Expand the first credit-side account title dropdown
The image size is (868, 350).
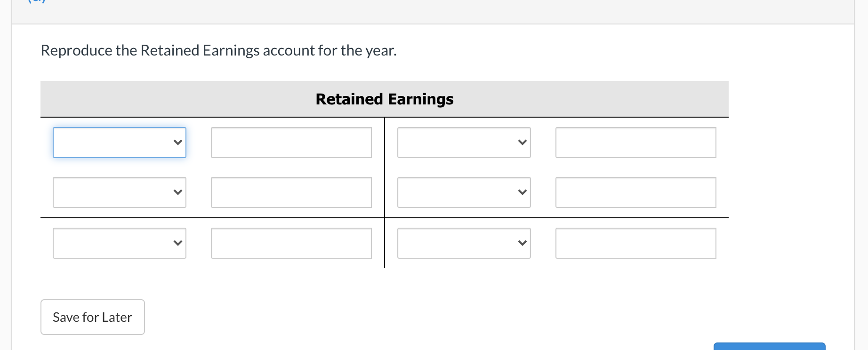464,142
